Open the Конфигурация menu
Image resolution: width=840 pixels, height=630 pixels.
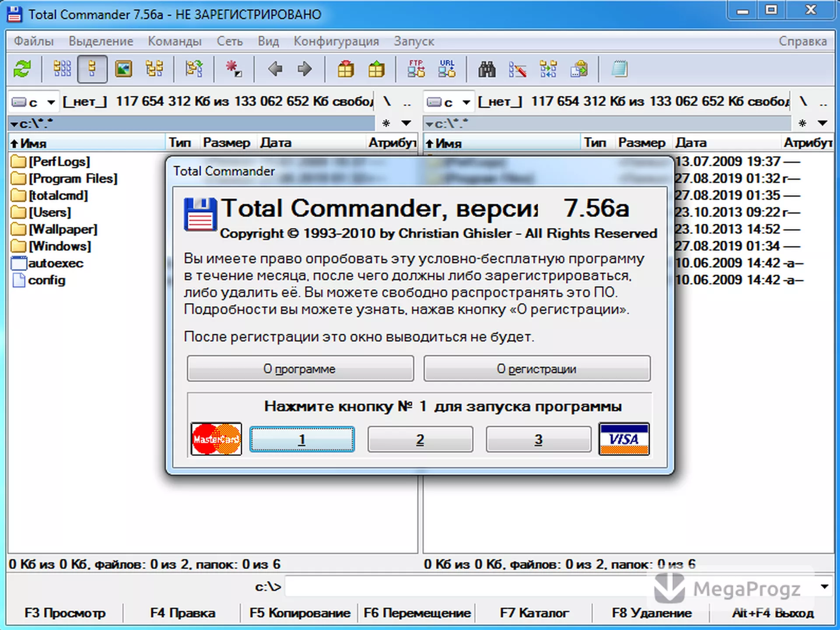click(x=336, y=41)
